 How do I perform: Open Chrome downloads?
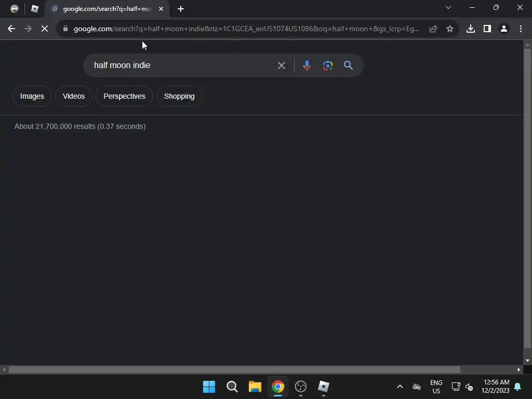pyautogui.click(x=470, y=29)
